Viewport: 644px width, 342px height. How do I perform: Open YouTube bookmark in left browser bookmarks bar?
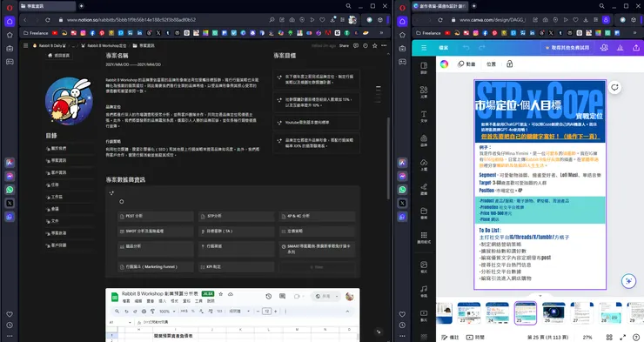click(x=55, y=33)
